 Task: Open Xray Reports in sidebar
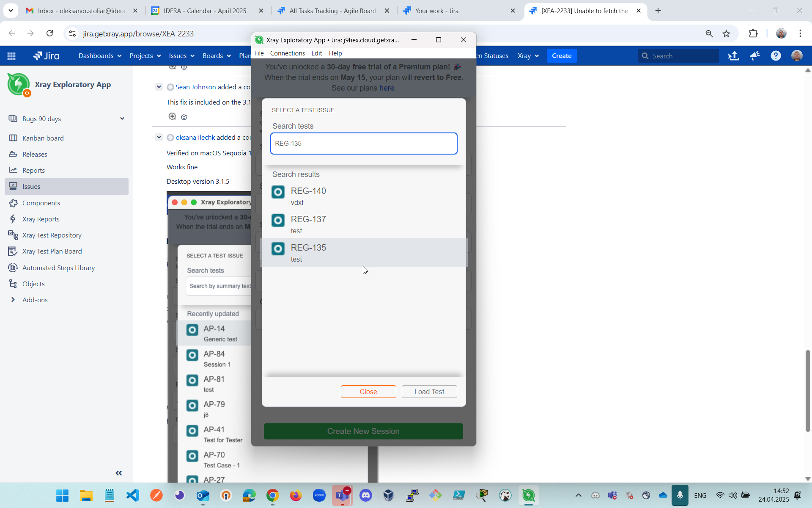[41, 219]
